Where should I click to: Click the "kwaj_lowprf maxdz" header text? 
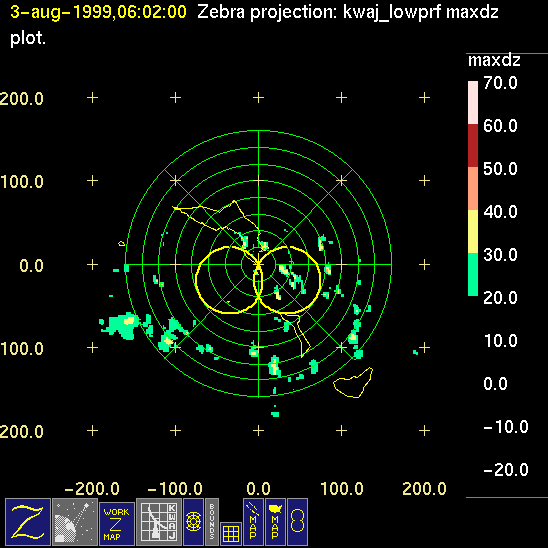coord(420,12)
